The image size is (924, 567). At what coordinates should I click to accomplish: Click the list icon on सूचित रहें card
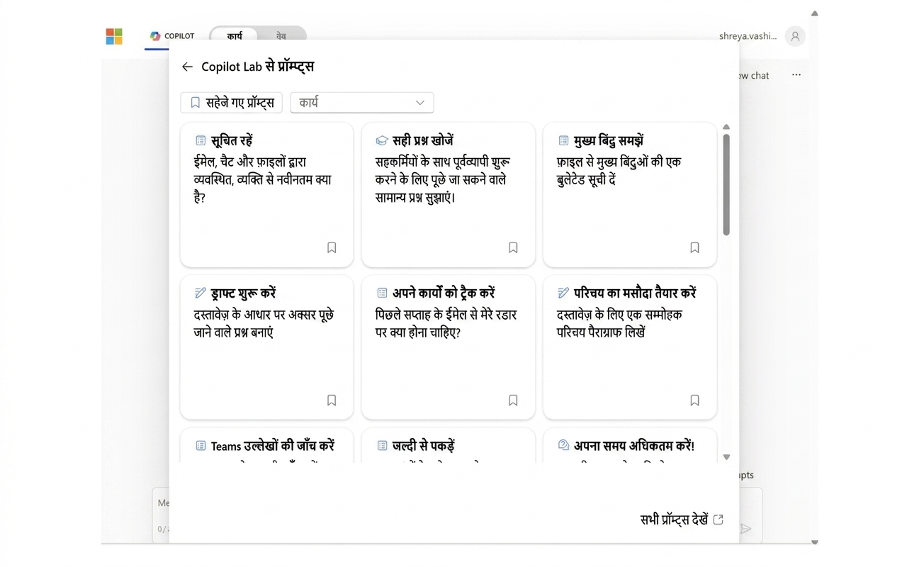coord(201,141)
